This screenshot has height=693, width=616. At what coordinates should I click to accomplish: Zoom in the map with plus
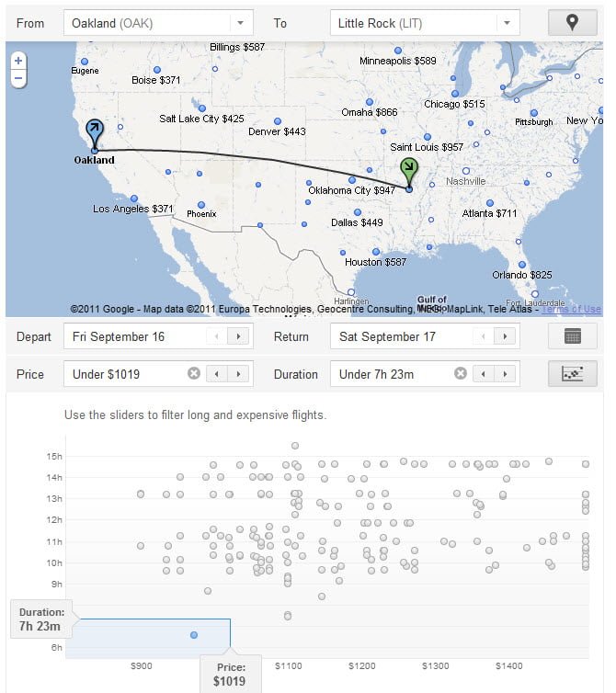coord(18,60)
